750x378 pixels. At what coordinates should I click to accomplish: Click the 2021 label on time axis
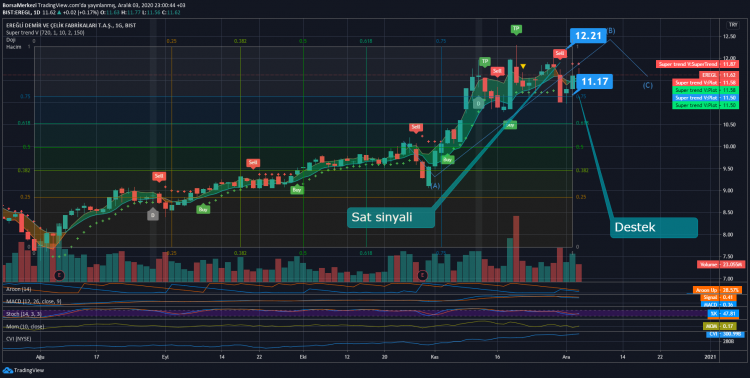click(711, 357)
